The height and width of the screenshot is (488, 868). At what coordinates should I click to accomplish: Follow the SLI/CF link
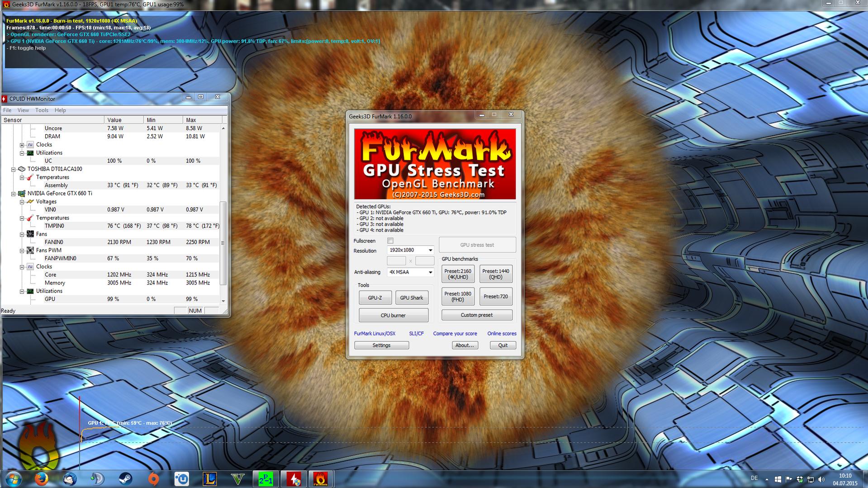(x=416, y=333)
